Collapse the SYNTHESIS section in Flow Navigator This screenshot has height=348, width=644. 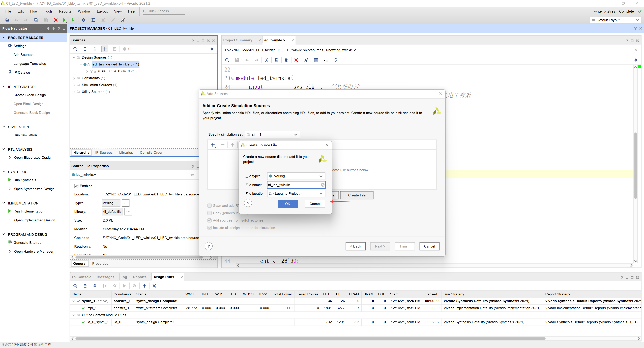click(4, 172)
